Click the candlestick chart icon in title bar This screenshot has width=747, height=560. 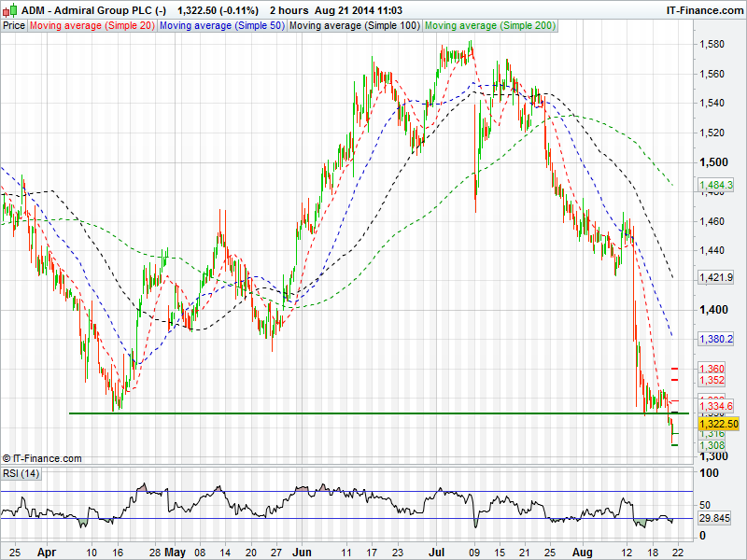point(10,9)
